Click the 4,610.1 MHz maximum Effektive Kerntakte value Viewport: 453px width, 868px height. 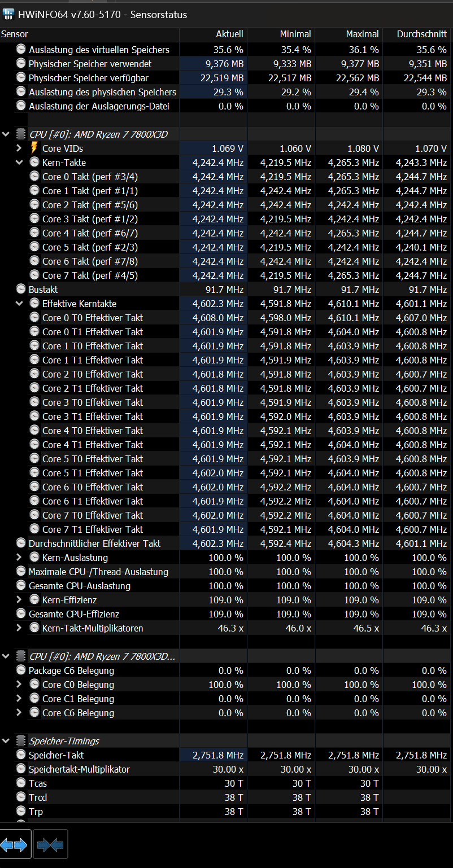pyautogui.click(x=354, y=304)
